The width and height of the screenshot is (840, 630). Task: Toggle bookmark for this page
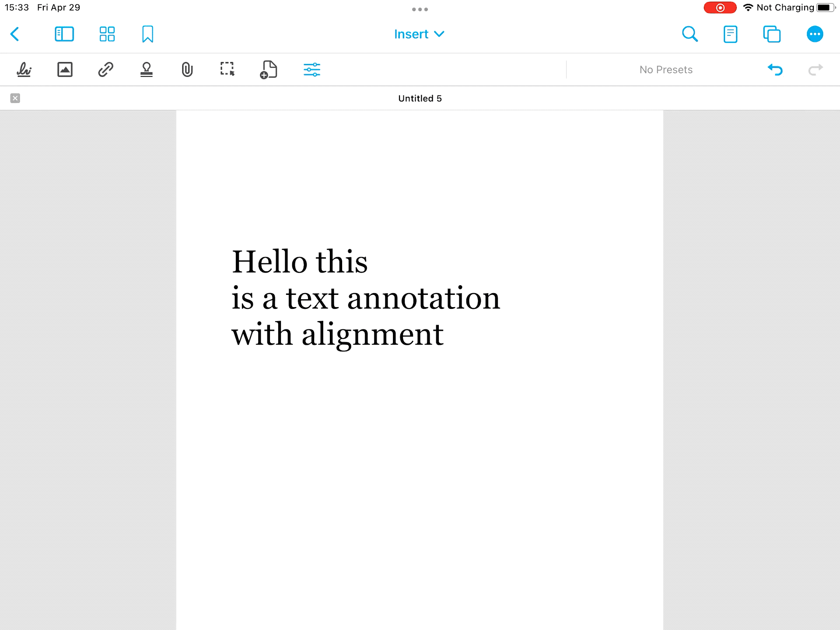pos(148,34)
